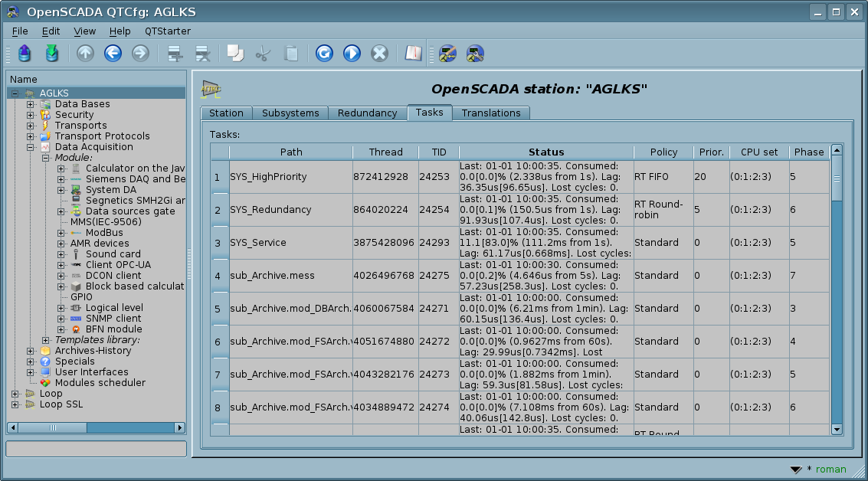Image resolution: width=868 pixels, height=481 pixels.
Task: Start cyclic refresh with the play icon
Action: (x=352, y=54)
